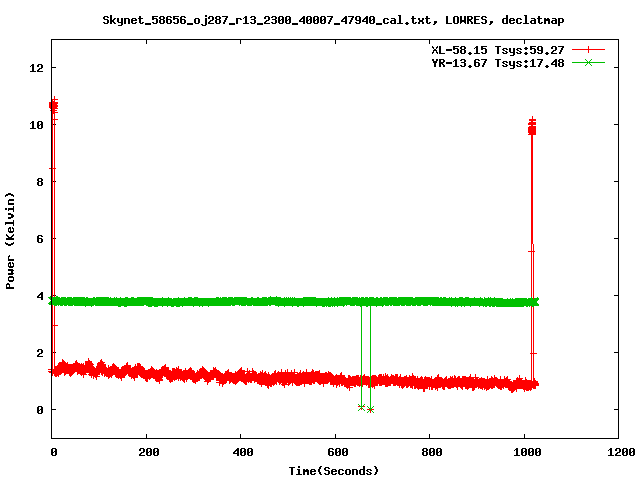Click the y-axis tick label 4
640x480 pixels.
[40, 296]
